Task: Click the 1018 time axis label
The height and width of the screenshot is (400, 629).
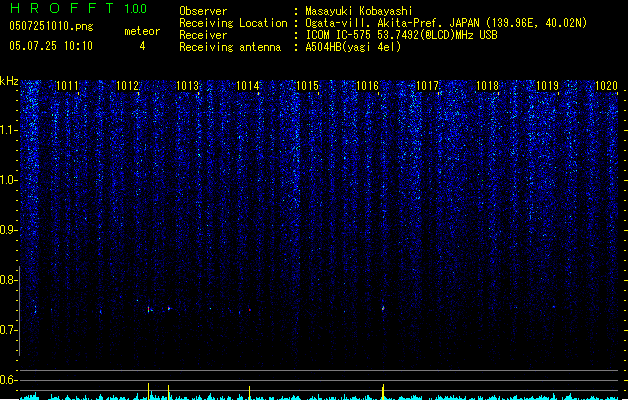Action: (487, 86)
